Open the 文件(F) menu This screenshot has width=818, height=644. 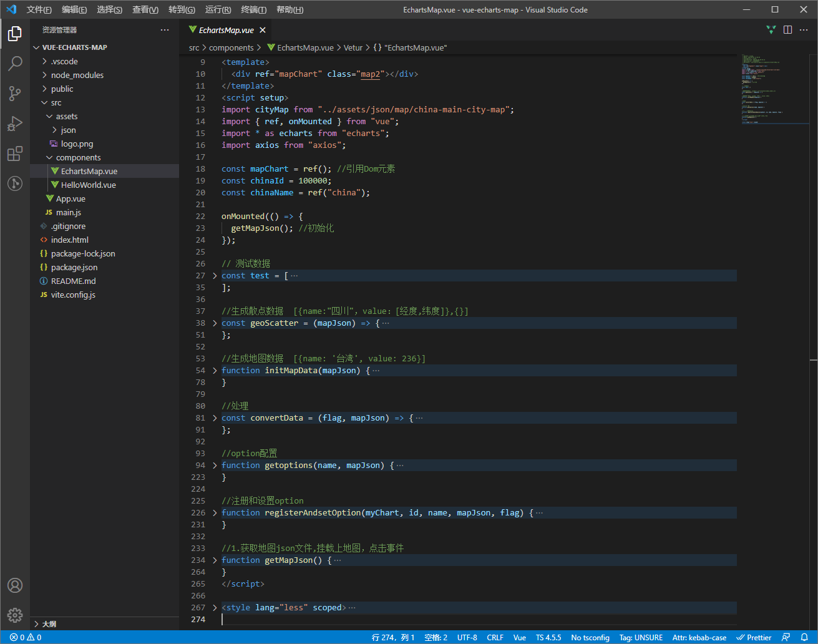(39, 9)
